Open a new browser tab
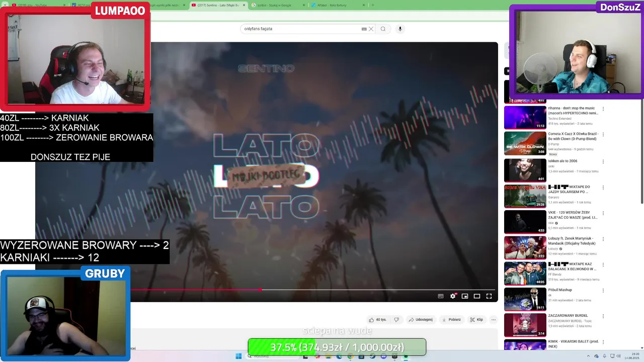Viewport: 644px width, 362px height. pos(373,5)
